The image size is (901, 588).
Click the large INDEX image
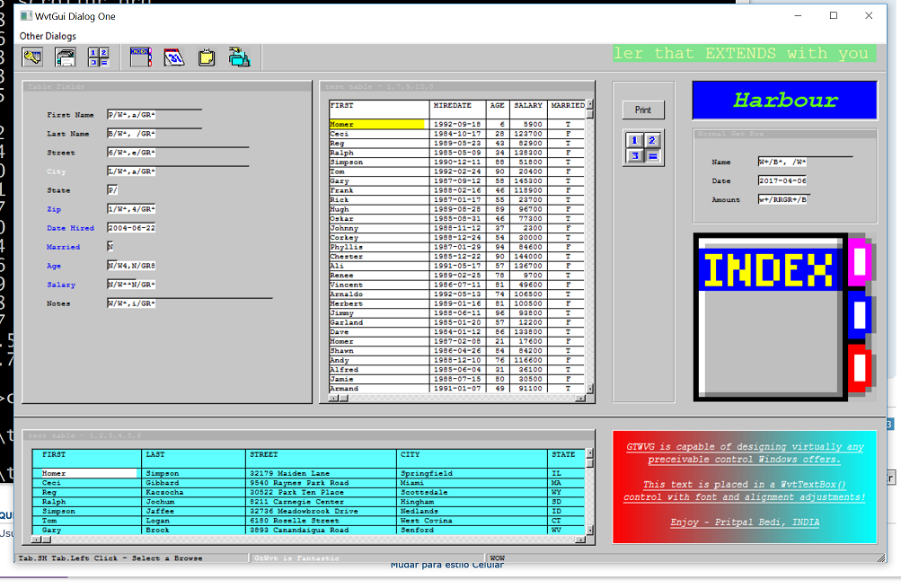[x=782, y=316]
